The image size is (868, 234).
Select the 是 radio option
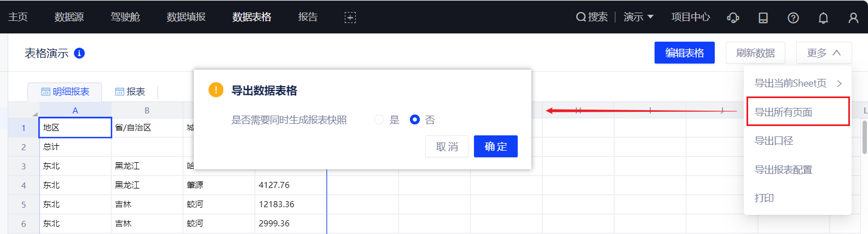point(379,119)
